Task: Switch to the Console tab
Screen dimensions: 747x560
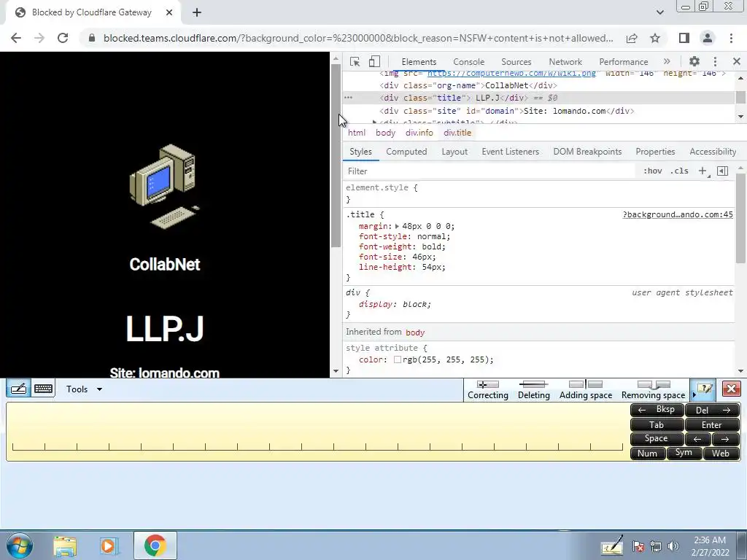Action: point(469,62)
